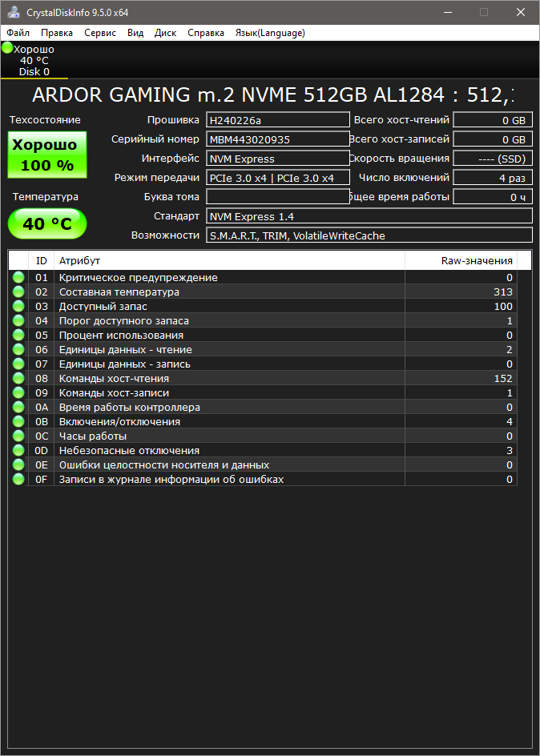Click the serial number field MBM443020935
The height and width of the screenshot is (756, 540).
click(x=278, y=139)
